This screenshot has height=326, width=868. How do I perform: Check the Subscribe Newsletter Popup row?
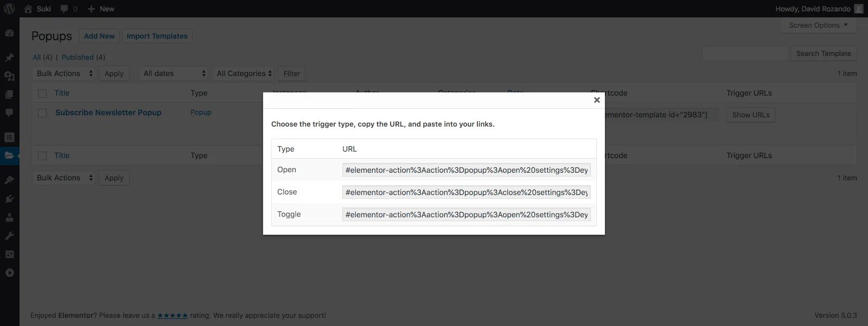(42, 113)
